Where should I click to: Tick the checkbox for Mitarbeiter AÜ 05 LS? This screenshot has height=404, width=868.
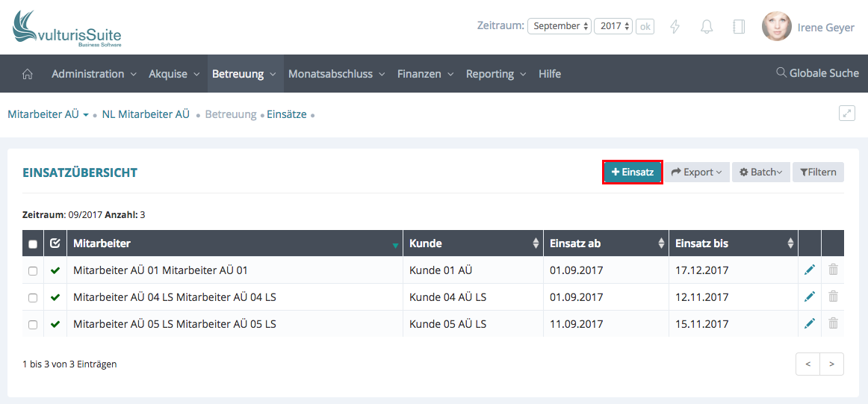(x=33, y=324)
